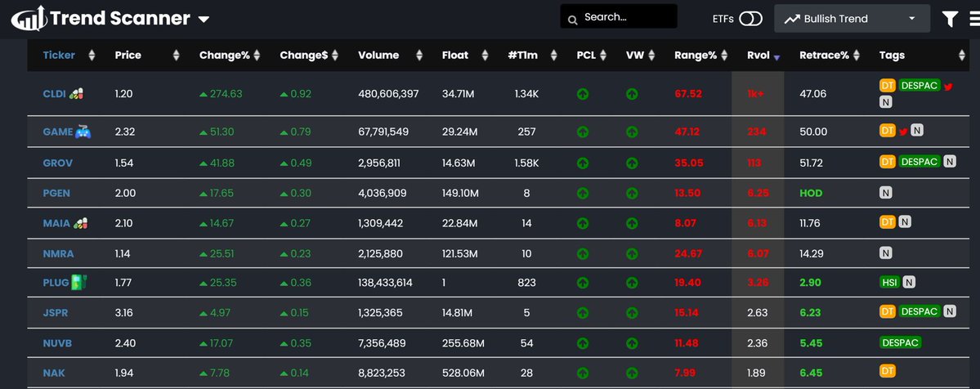Open the Bullish Trend dropdown
Screen dimensions: 980x389
852,19
